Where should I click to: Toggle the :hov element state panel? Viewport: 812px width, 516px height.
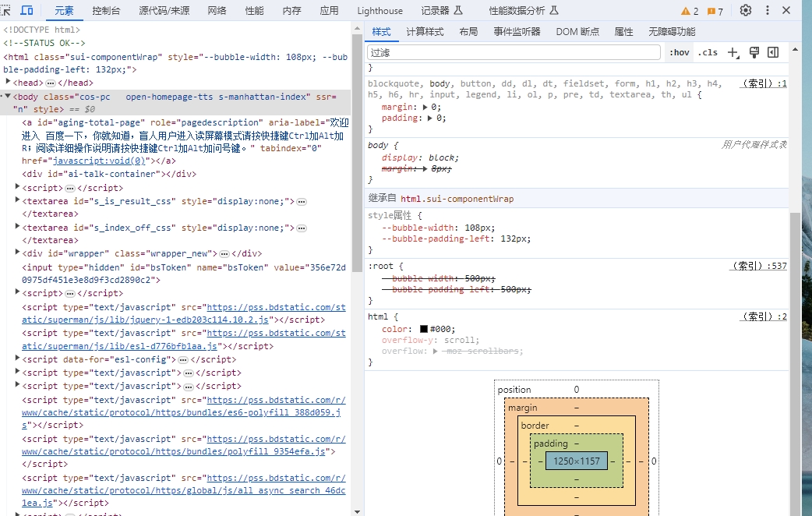tap(680, 52)
